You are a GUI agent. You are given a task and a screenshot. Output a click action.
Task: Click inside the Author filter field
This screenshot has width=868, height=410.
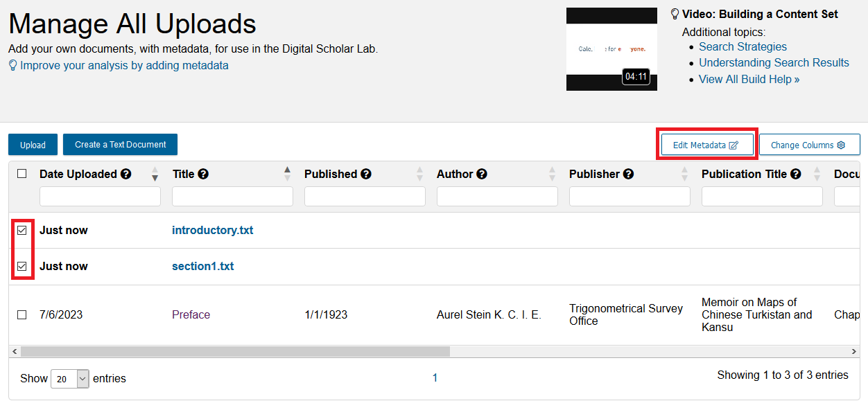[496, 196]
